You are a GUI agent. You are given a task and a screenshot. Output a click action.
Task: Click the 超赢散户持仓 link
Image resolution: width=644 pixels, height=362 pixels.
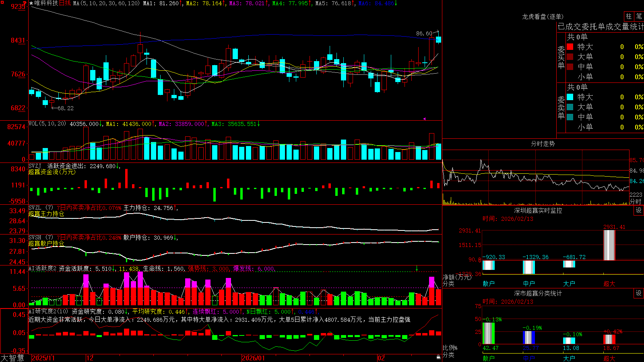pos(46,244)
